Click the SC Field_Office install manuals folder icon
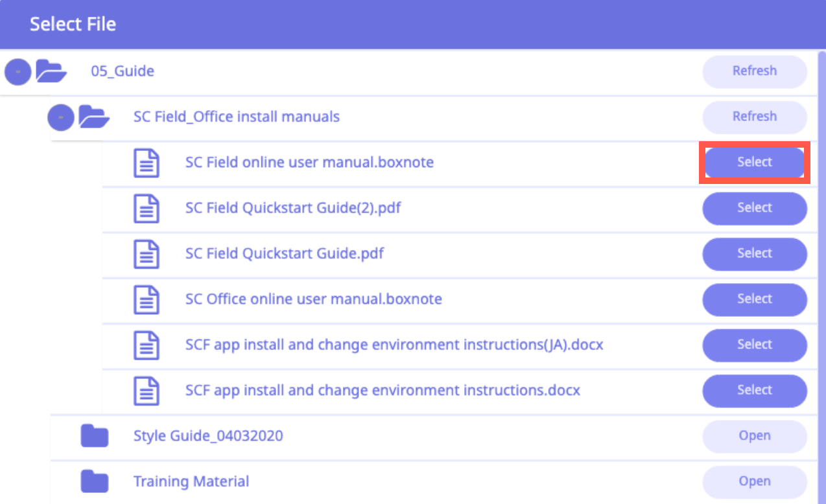 tap(94, 117)
